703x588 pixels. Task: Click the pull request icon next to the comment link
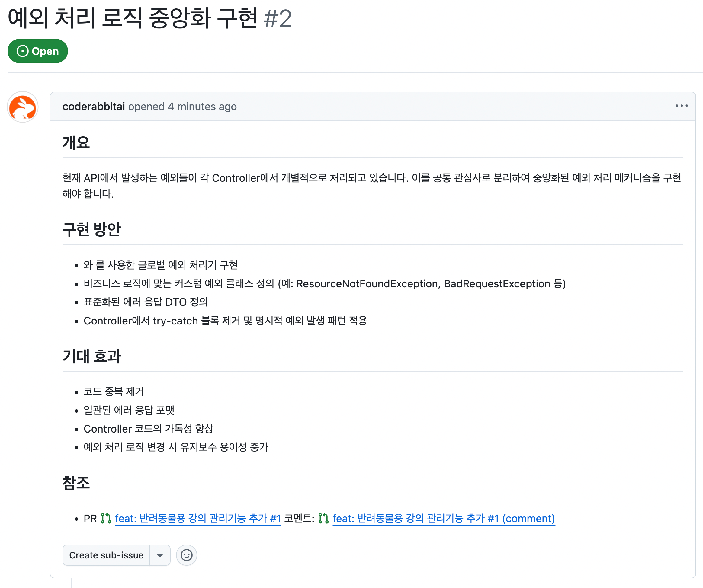point(323,518)
